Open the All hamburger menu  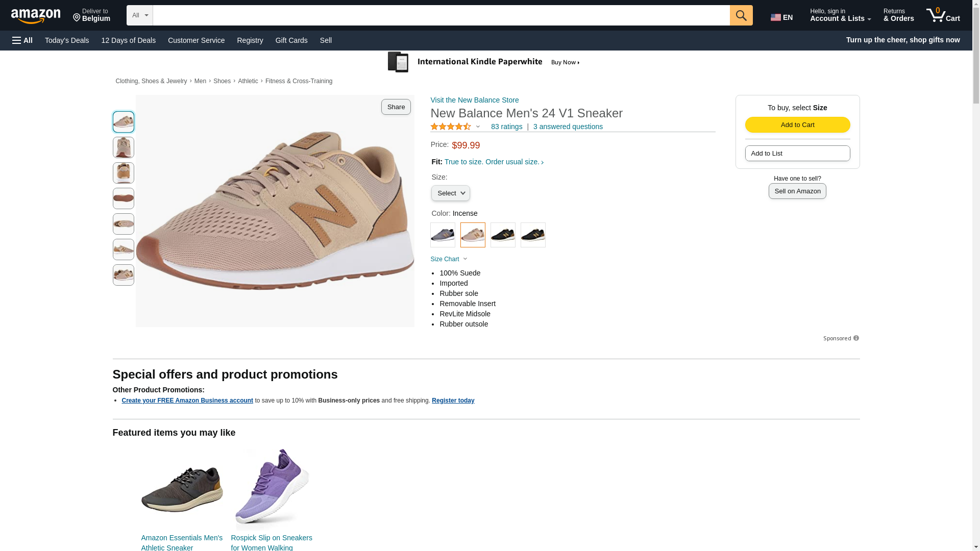[x=22, y=40]
